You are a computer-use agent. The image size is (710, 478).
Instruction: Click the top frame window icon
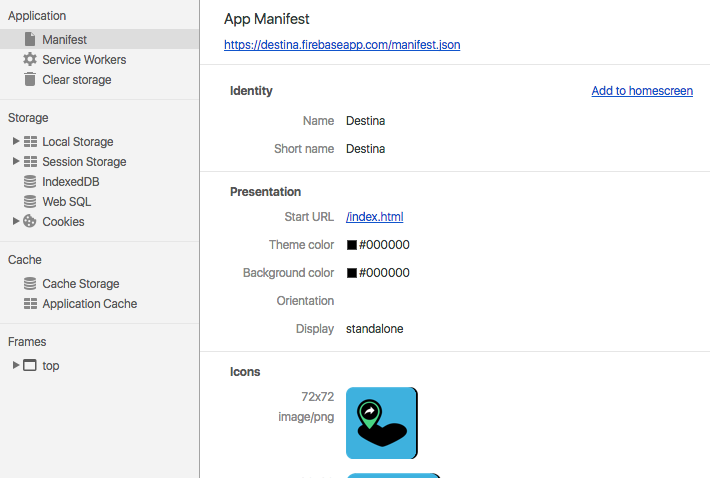point(30,365)
